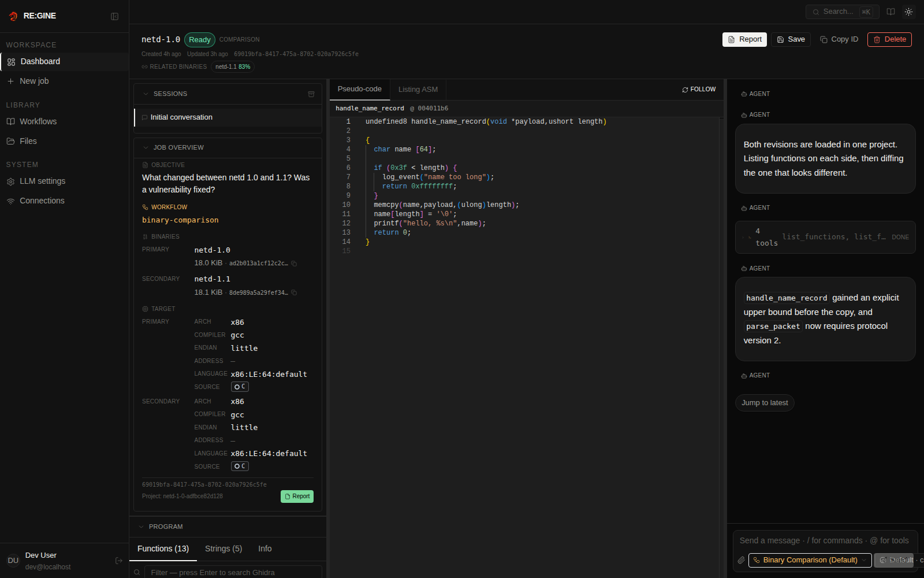The image size is (924, 578).
Task: Copy the netd-1.0 primary binary hash
Action: tap(294, 264)
